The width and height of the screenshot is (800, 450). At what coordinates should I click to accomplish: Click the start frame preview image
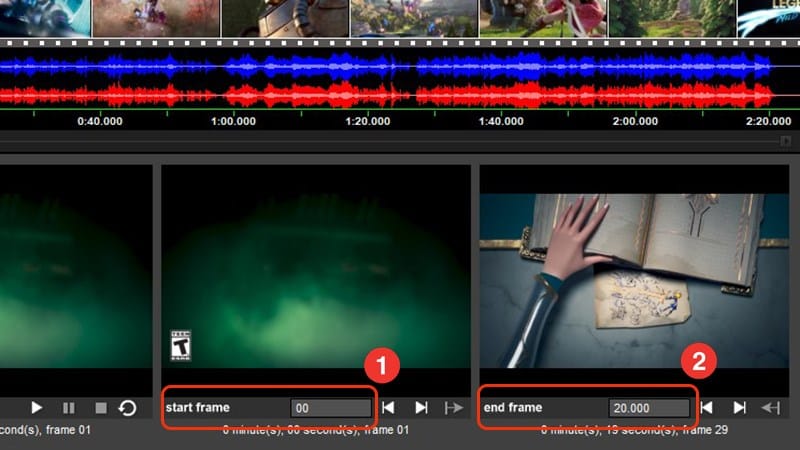[x=316, y=281]
